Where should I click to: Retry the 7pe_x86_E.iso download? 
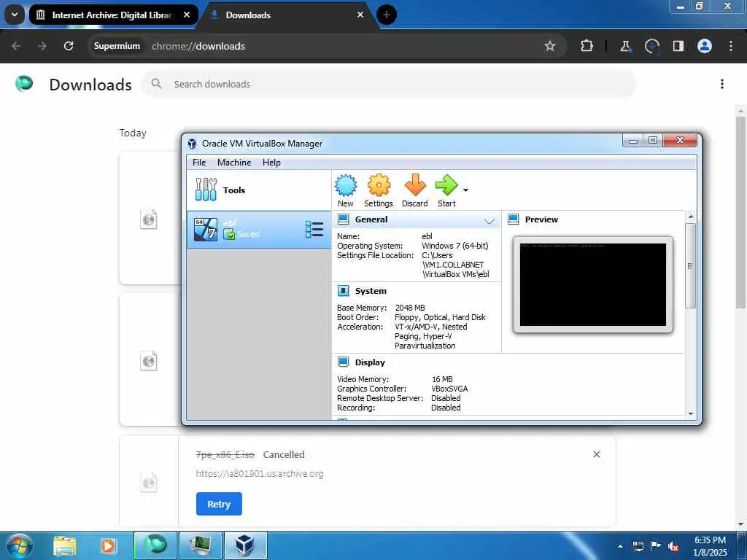click(219, 504)
